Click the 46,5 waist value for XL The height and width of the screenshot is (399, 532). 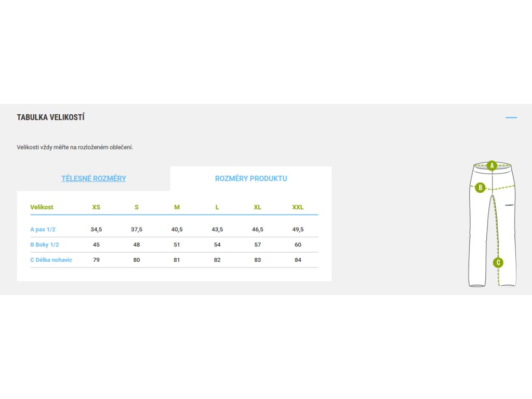tap(258, 229)
